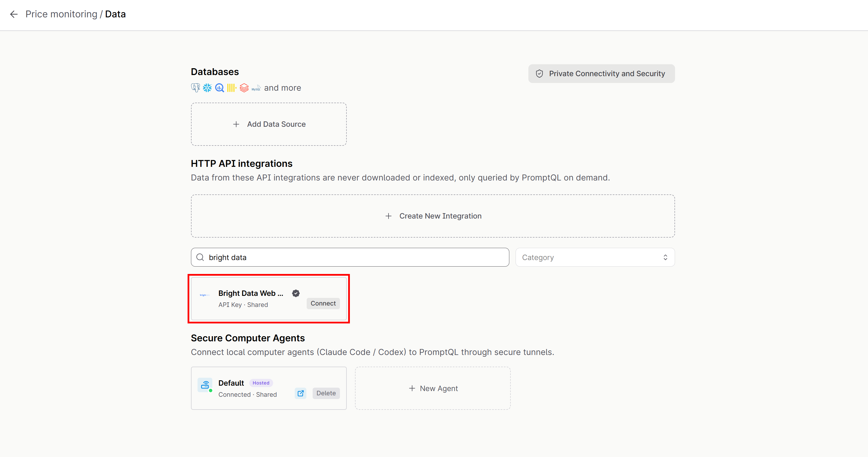Click the plus icon beside Create New Integration
The height and width of the screenshot is (457, 868).
point(389,216)
